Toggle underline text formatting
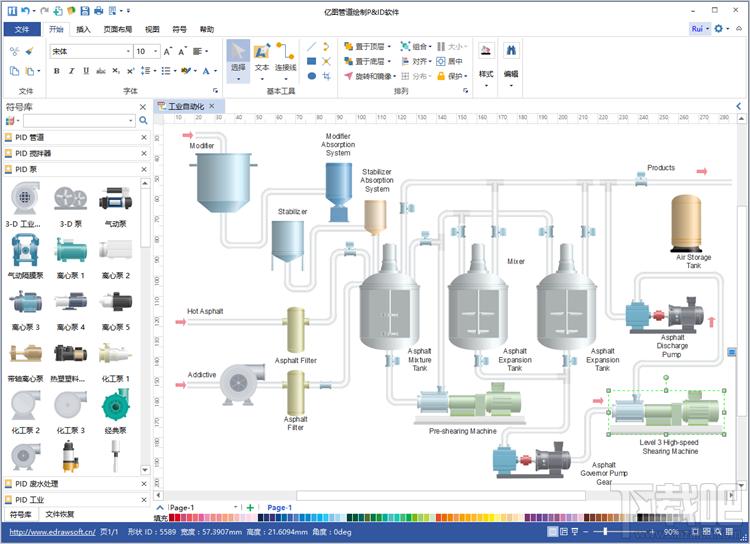The height and width of the screenshot is (544, 750). (86, 71)
